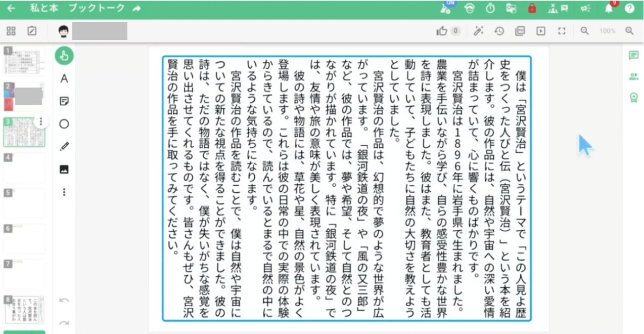Zoom in with the magnifier plus

click(629, 31)
